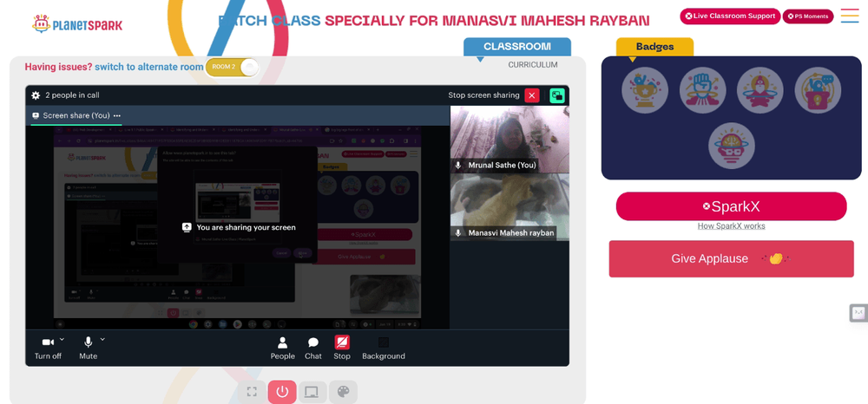Image resolution: width=868 pixels, height=404 pixels.
Task: Click the side widget at right edge
Action: point(858,313)
